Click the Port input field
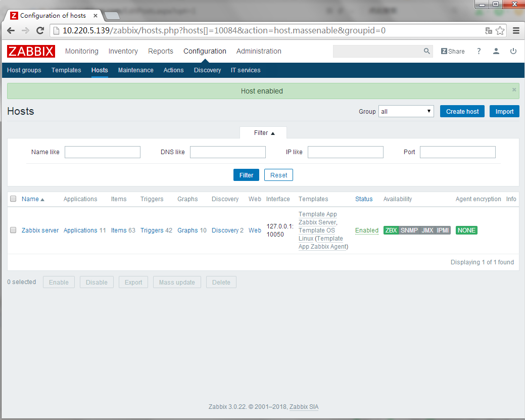 (x=458, y=152)
